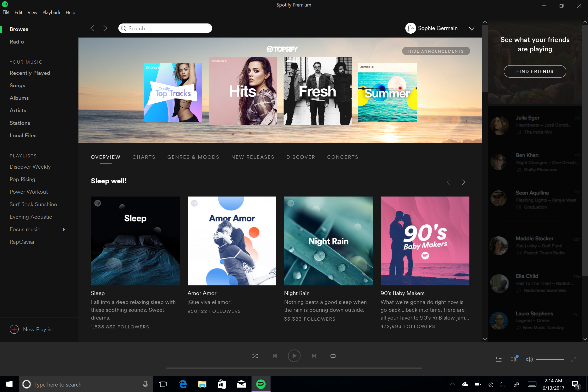This screenshot has height=392, width=588.
Task: Click the volume control icon
Action: pyautogui.click(x=529, y=359)
